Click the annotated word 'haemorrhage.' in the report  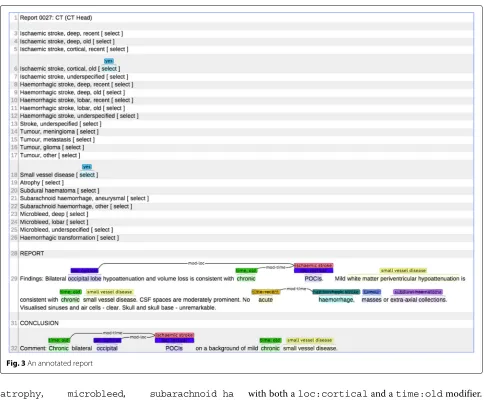point(336,300)
